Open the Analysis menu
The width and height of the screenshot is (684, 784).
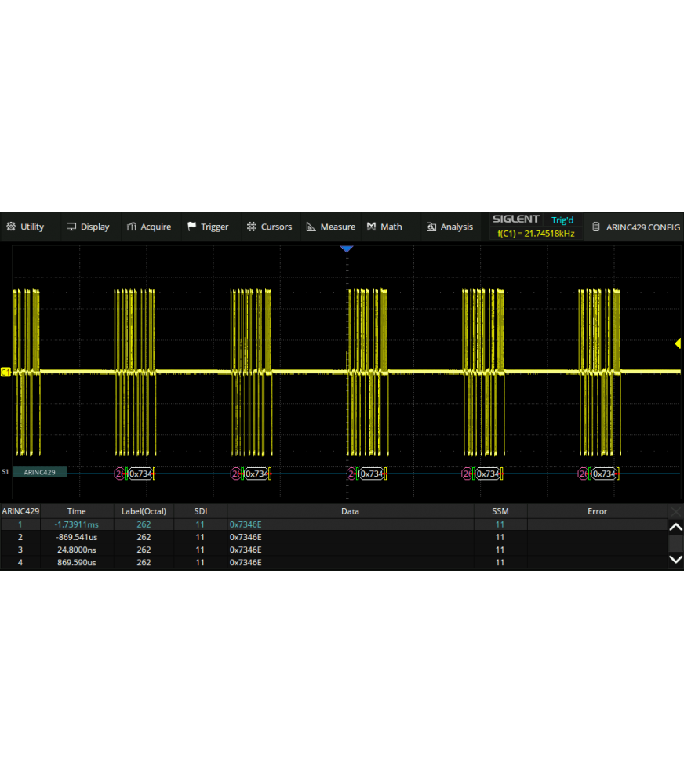(449, 227)
